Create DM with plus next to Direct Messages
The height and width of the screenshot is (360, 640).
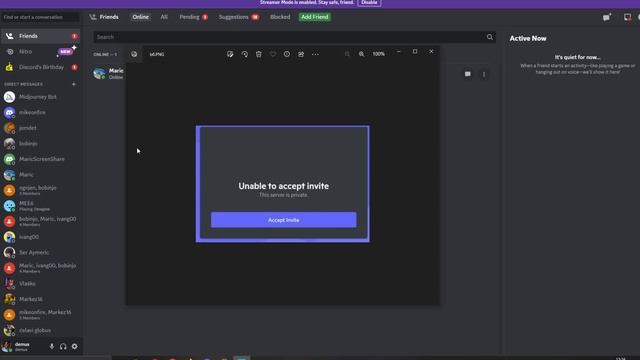pyautogui.click(x=74, y=84)
